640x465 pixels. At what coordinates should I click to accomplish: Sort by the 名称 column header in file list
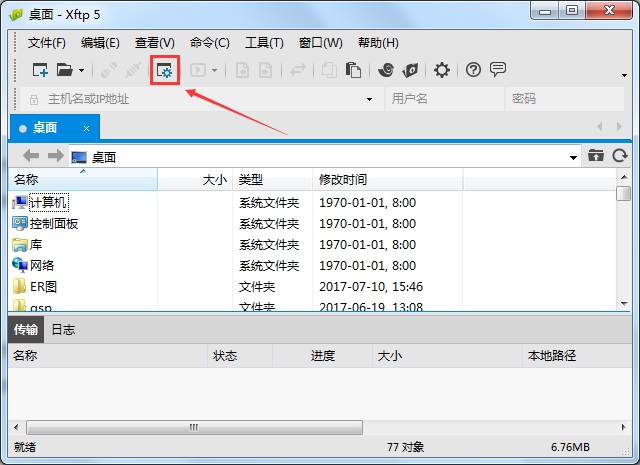click(x=83, y=180)
